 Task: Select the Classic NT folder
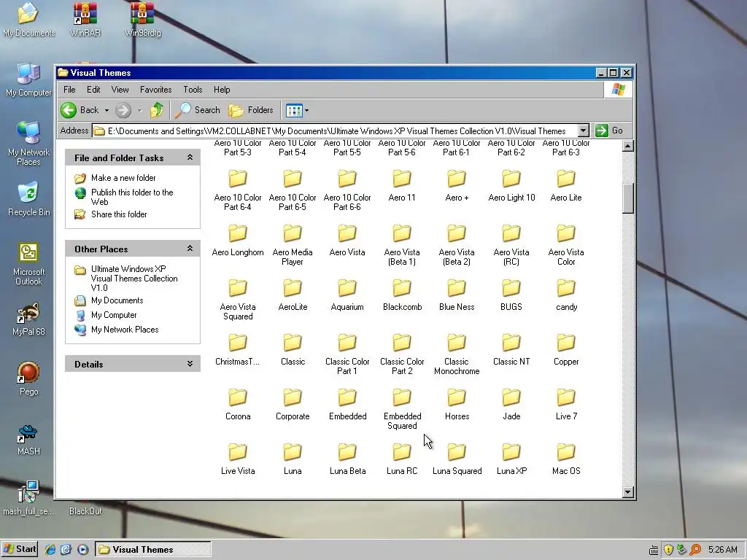pos(511,350)
